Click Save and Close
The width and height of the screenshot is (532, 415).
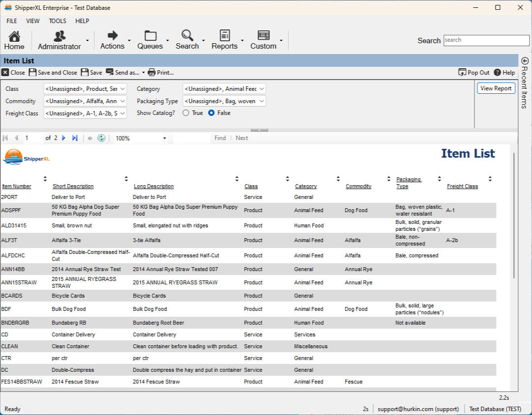(53, 72)
